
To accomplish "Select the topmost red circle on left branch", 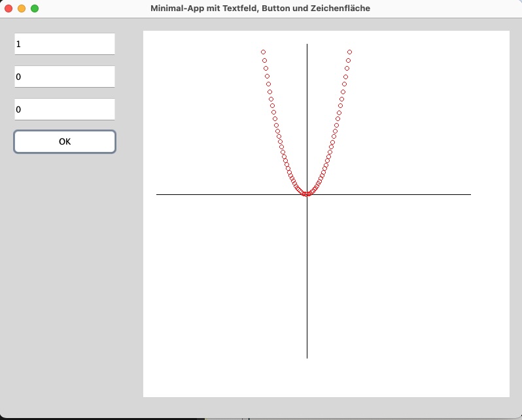I will 263,52.
